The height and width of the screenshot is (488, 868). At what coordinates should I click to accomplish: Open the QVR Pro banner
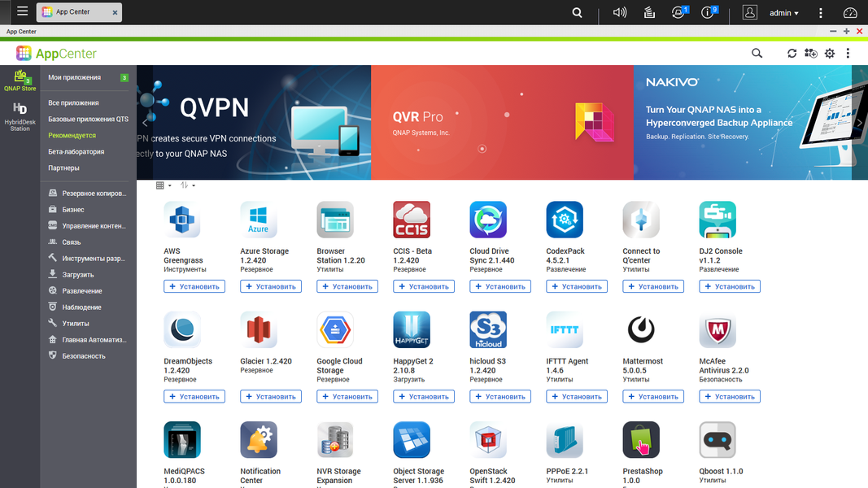[x=502, y=122]
